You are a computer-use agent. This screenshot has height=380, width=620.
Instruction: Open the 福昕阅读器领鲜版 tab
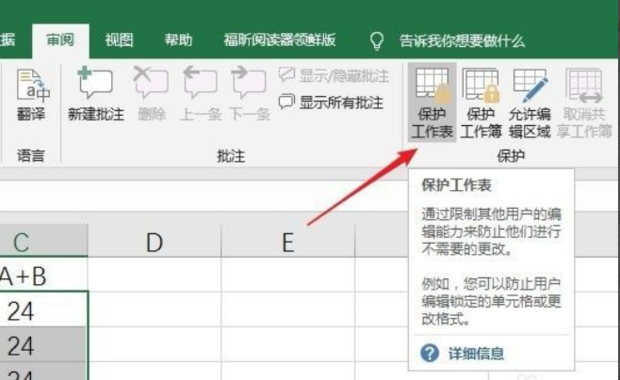click(280, 40)
